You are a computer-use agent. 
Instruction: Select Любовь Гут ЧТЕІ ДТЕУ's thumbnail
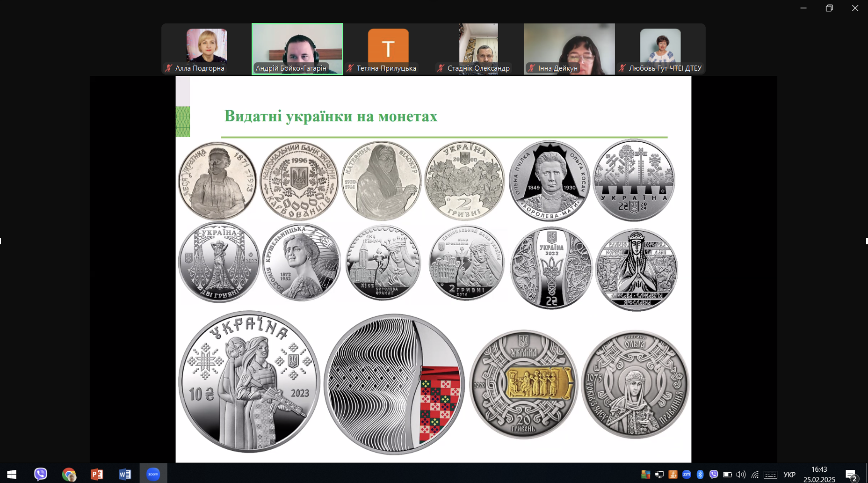[x=660, y=49]
